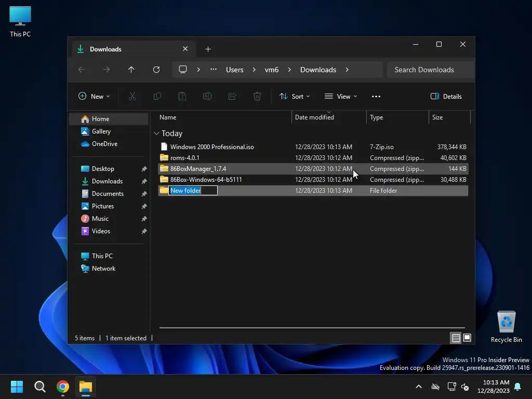Open This PC desktop icon
This screenshot has width=532, height=399.
coord(20,22)
